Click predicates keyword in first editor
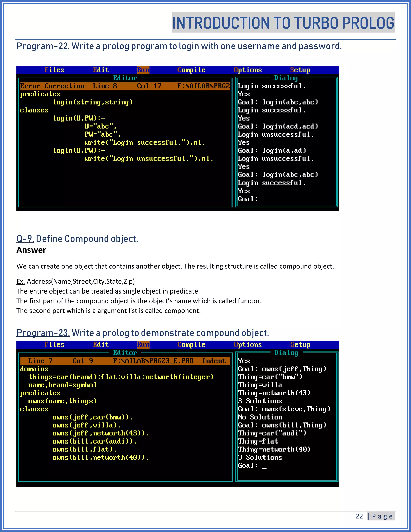The width and height of the screenshot is (411, 532). pos(40,94)
